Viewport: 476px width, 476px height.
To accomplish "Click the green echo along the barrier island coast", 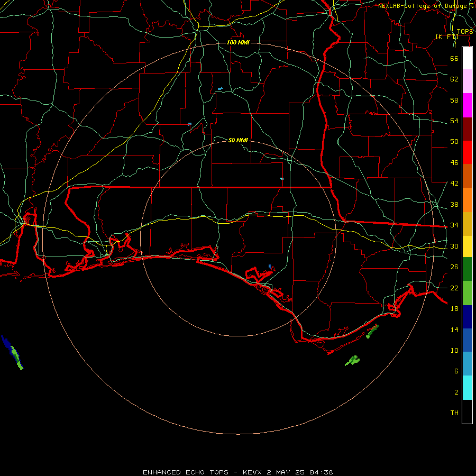I will (372, 331).
